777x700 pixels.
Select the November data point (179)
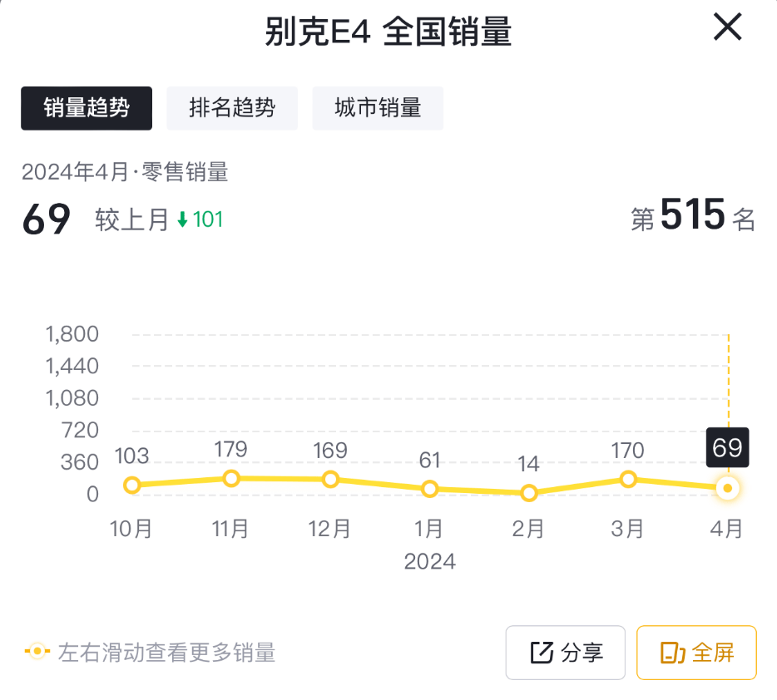(x=231, y=479)
